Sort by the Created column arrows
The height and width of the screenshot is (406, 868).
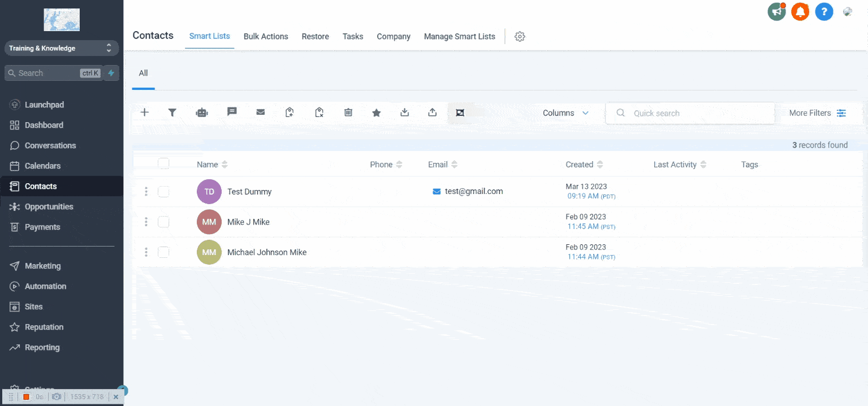tap(600, 165)
